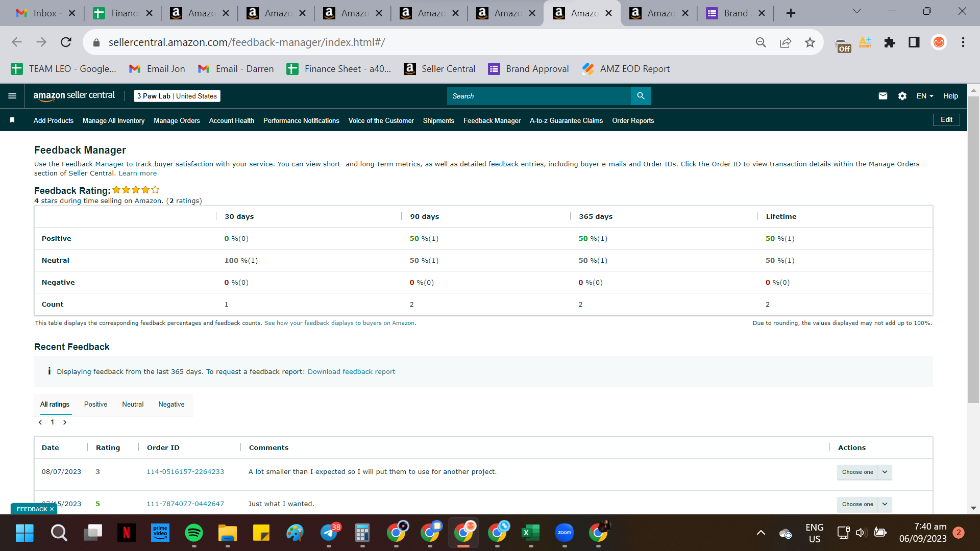Click the Learn more link
Image resolution: width=980 pixels, height=551 pixels.
click(138, 173)
